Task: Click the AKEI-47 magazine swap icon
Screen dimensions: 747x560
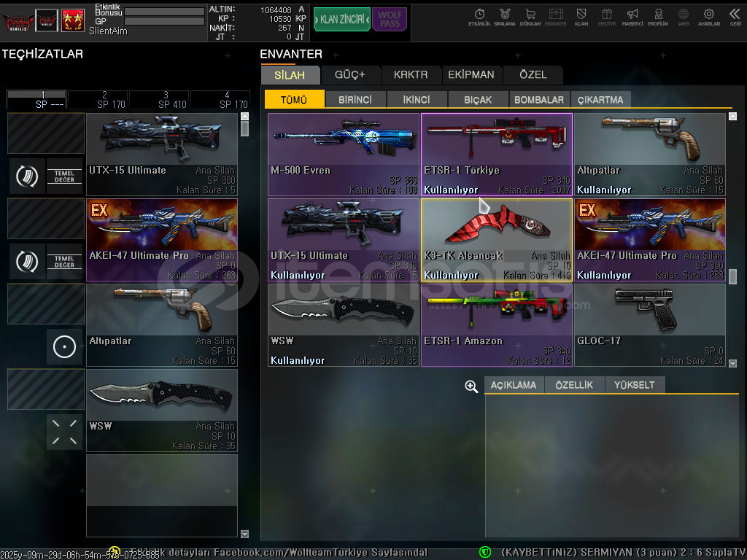Action: 27,262
